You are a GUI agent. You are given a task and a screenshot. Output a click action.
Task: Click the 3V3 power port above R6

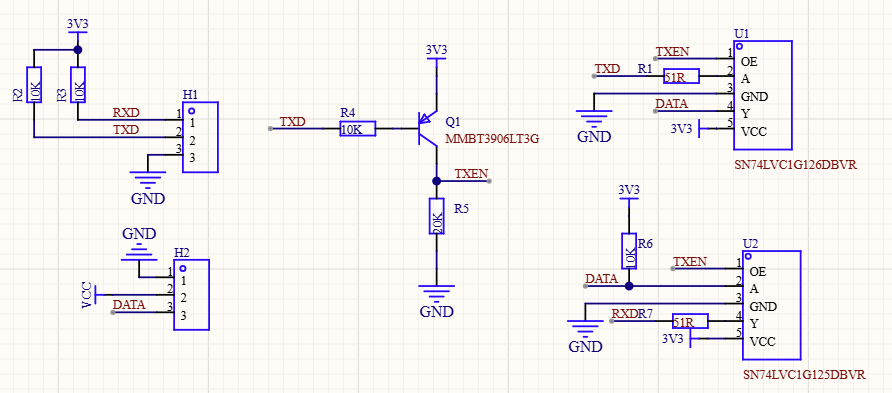pos(629,196)
